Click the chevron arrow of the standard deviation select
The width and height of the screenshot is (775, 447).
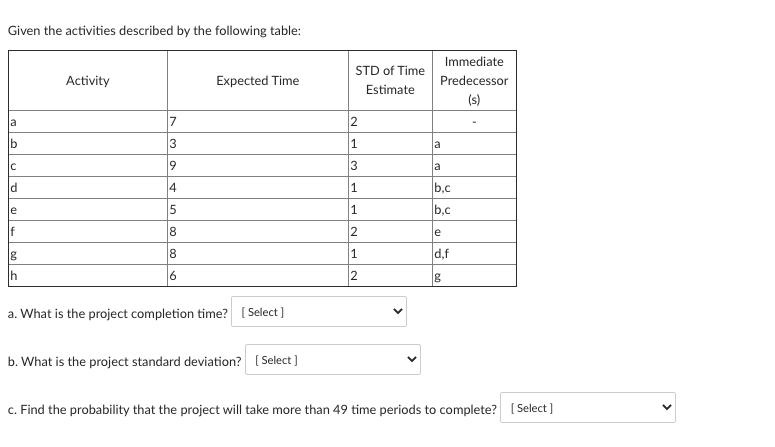click(412, 359)
